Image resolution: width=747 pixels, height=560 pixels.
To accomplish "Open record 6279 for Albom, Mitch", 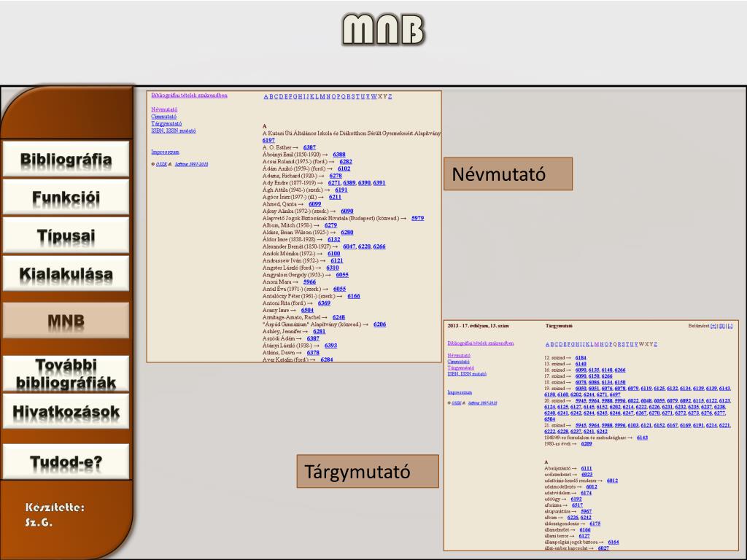I will pos(330,225).
